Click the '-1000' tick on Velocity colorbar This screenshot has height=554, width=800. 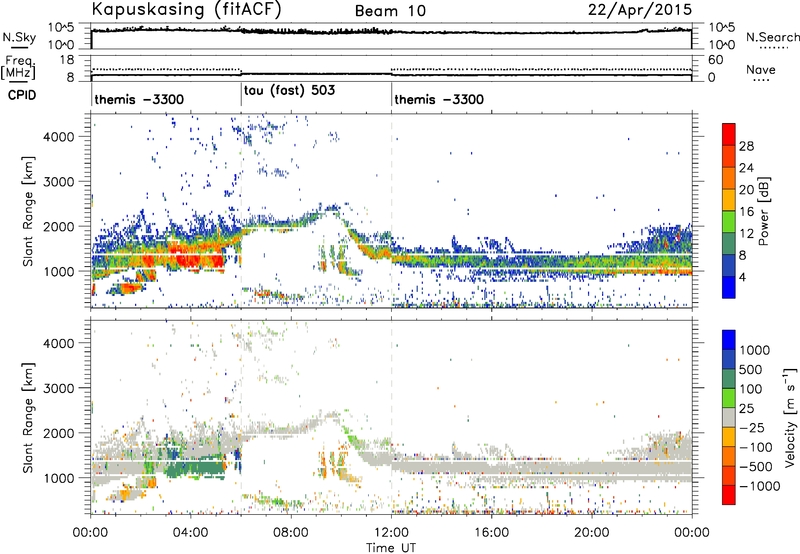[760, 486]
